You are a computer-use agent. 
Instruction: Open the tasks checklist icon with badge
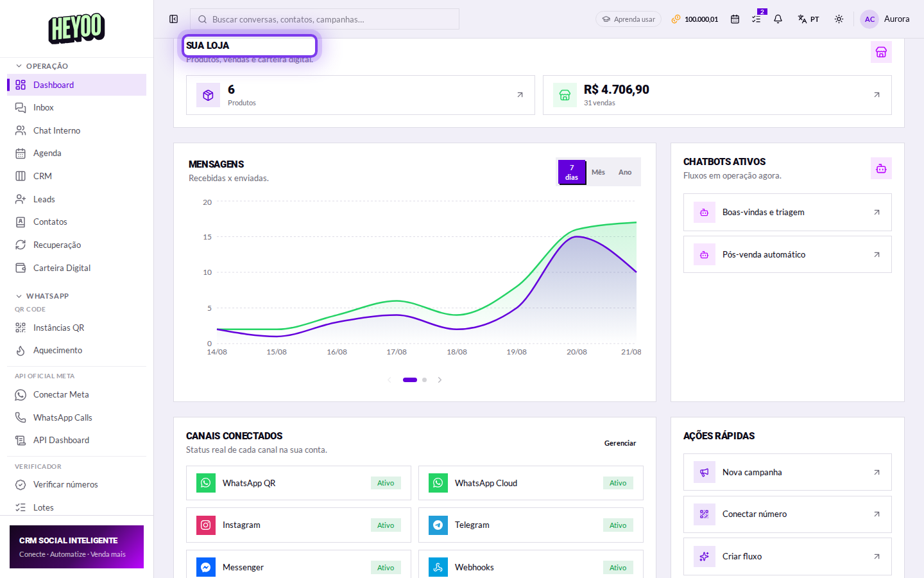pyautogui.click(x=757, y=18)
